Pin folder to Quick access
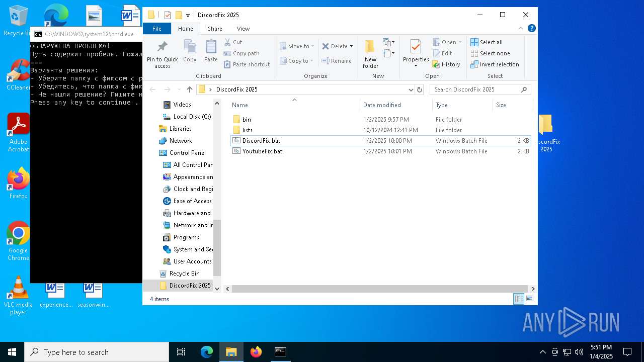 (x=162, y=54)
